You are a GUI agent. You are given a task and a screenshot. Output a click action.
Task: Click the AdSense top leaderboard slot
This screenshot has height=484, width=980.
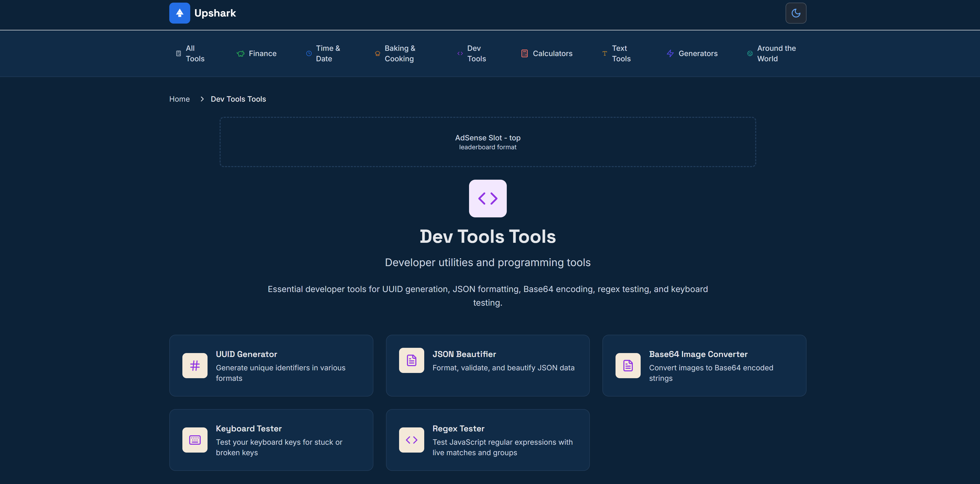(487, 142)
